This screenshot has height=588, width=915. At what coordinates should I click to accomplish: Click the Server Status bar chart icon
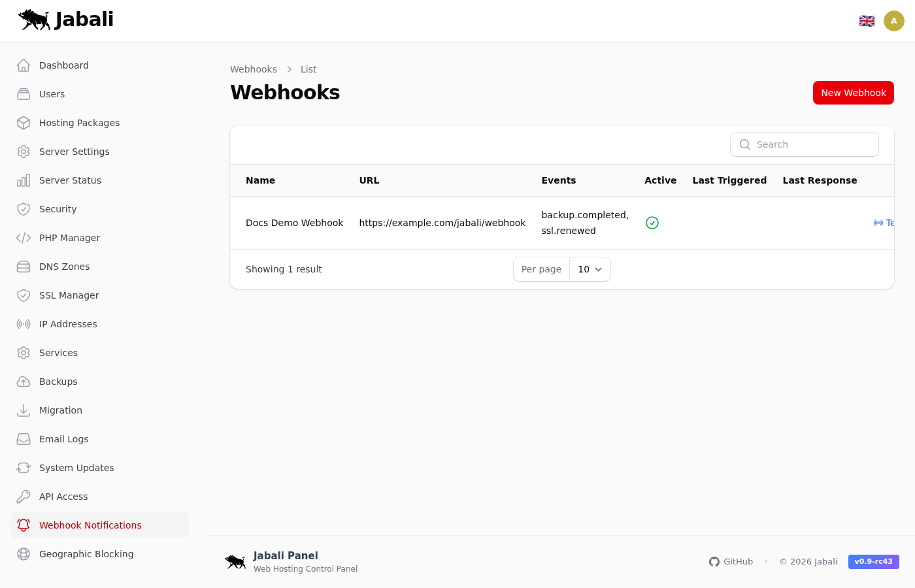[x=24, y=180]
